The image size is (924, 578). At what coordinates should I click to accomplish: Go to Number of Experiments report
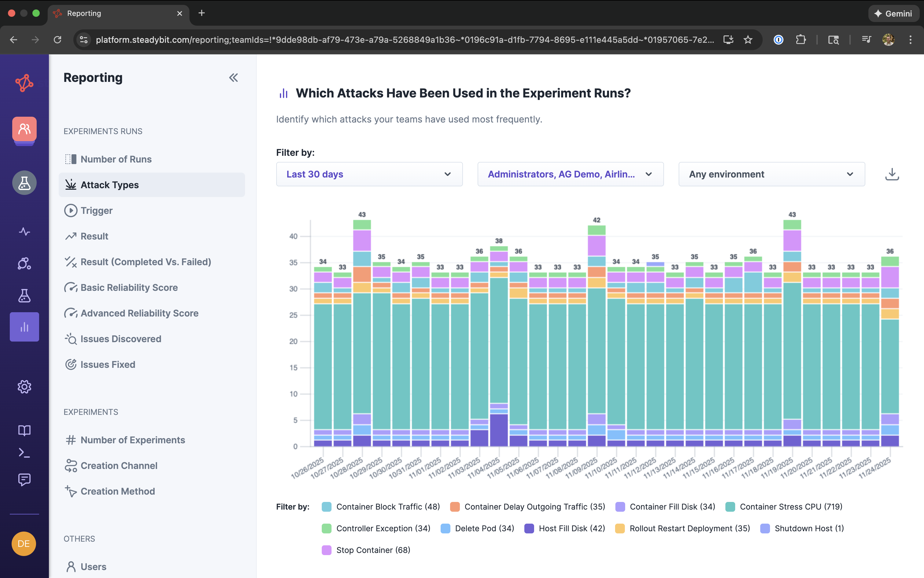(133, 440)
